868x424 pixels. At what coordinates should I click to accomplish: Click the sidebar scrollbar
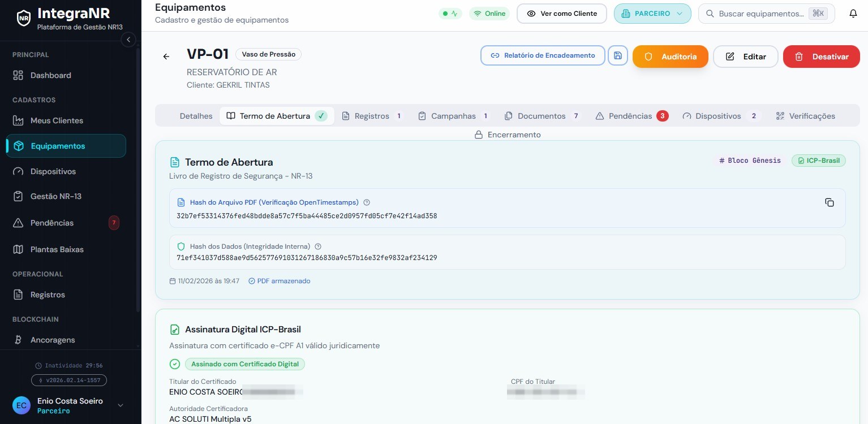coord(138,181)
